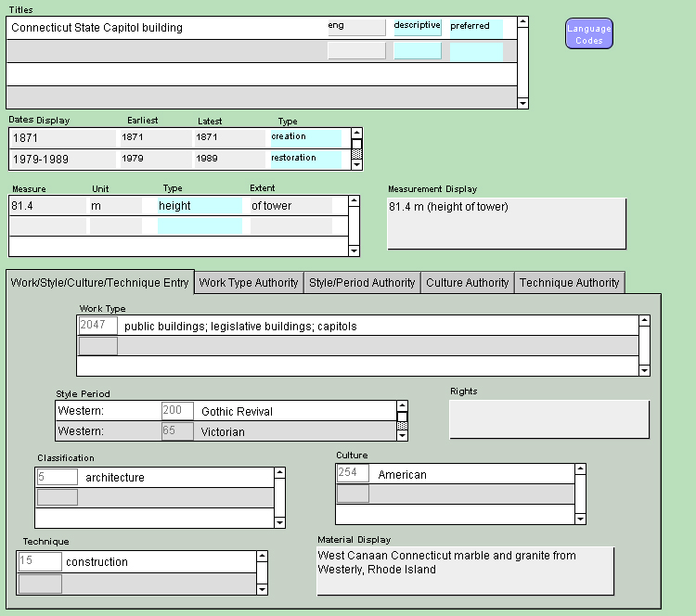696x616 pixels.
Task: Click the Culture list scroll down arrow
Action: (x=580, y=519)
